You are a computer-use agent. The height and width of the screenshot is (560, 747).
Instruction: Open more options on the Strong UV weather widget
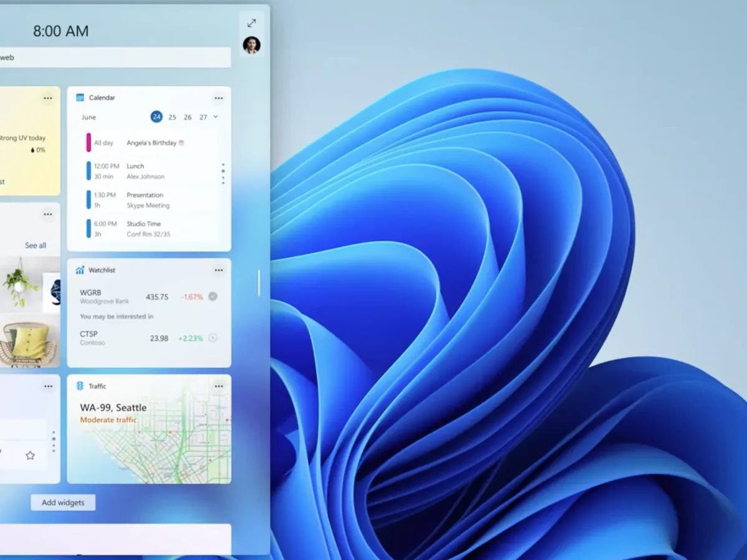pos(48,98)
